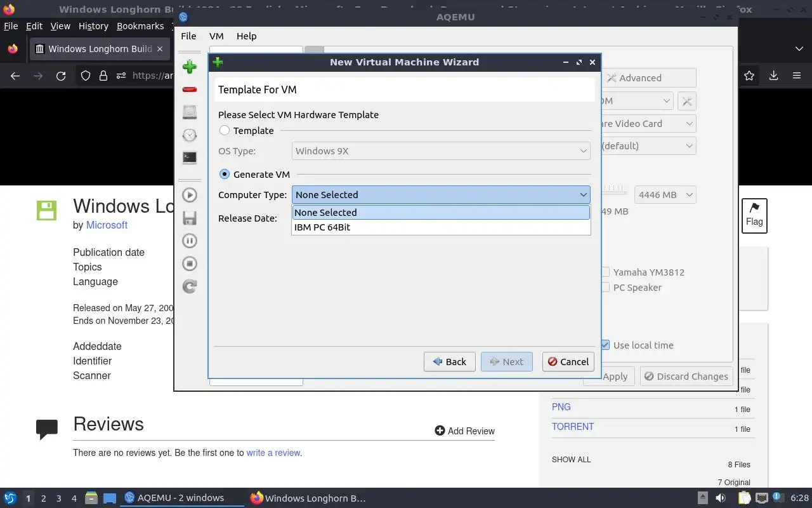Follow the Microsoft author link

point(107,225)
